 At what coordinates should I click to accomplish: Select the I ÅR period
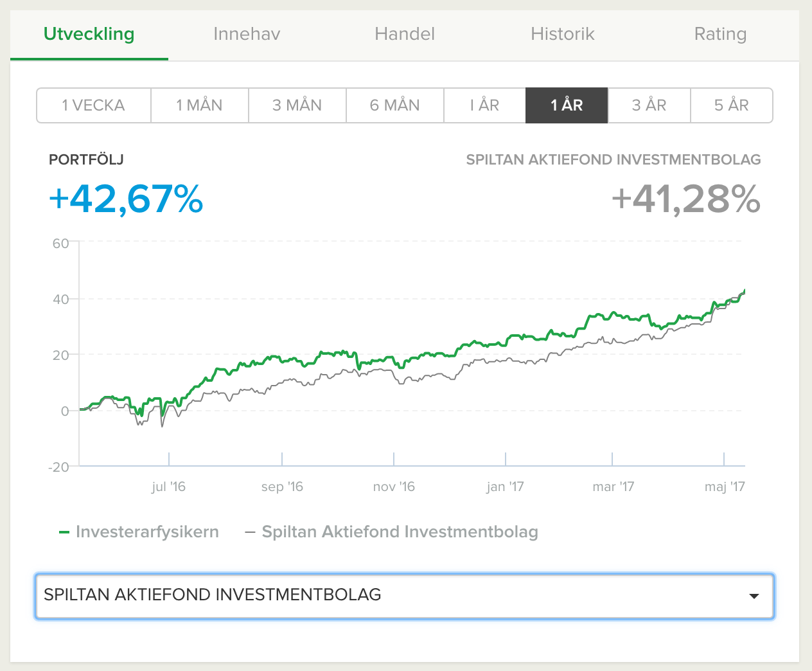(x=485, y=105)
